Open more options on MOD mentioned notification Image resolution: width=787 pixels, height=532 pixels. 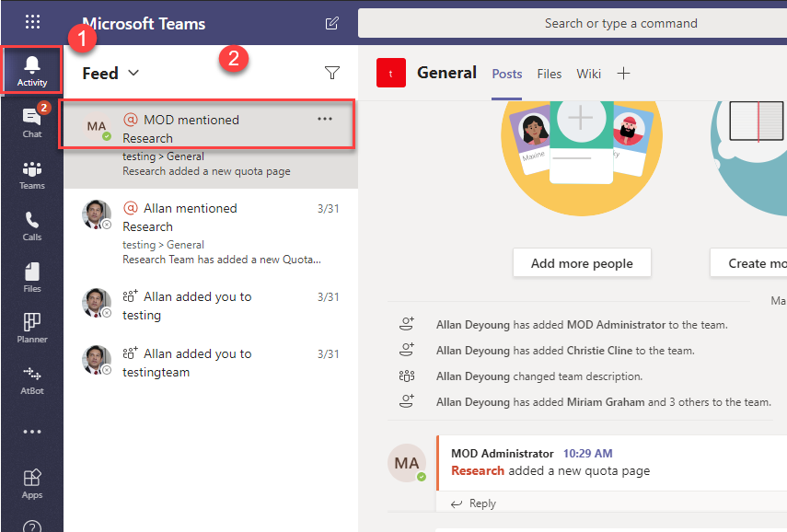coord(325,119)
